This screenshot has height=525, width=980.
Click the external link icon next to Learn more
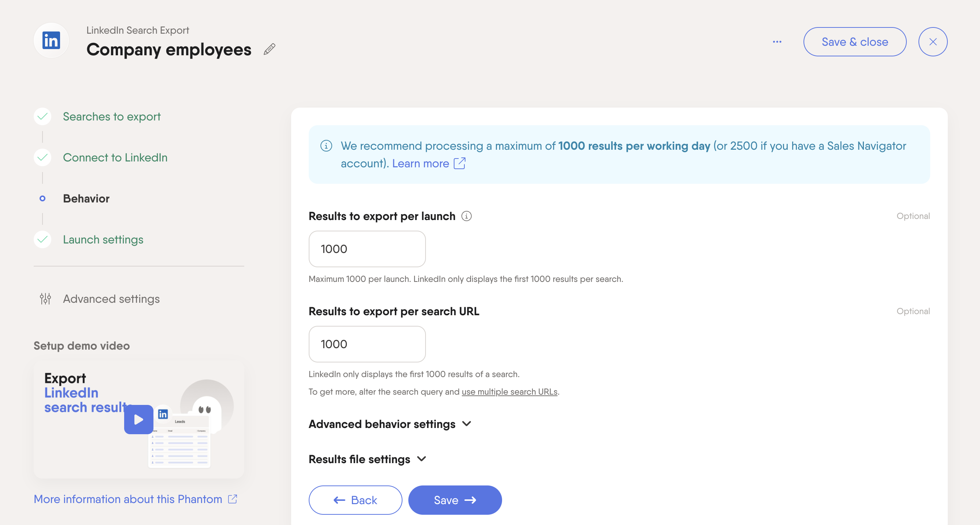460,163
